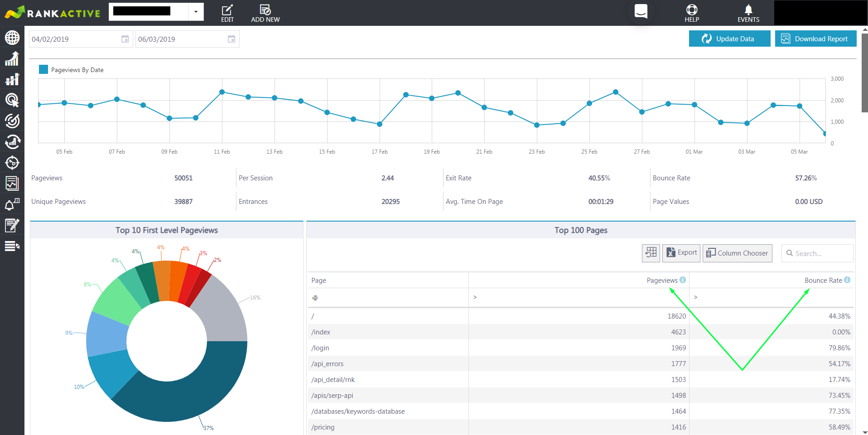Toggle the Pageviews By Date legend item
Viewport: 868px width, 435px height.
tap(71, 70)
